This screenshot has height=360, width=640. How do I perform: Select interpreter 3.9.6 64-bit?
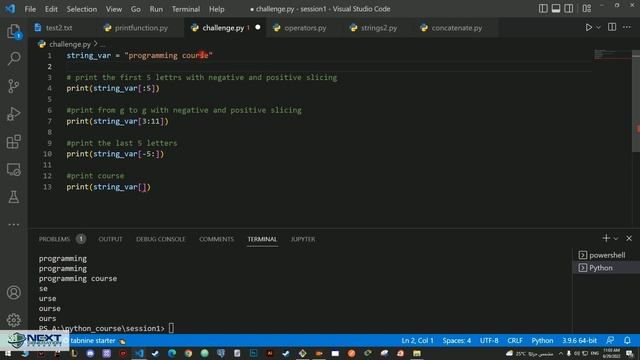(579, 340)
